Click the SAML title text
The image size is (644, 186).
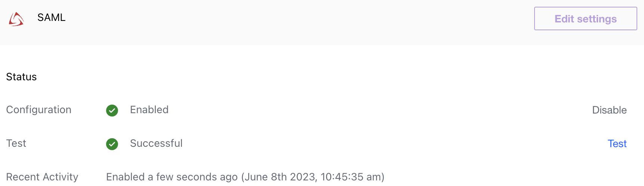tap(52, 18)
